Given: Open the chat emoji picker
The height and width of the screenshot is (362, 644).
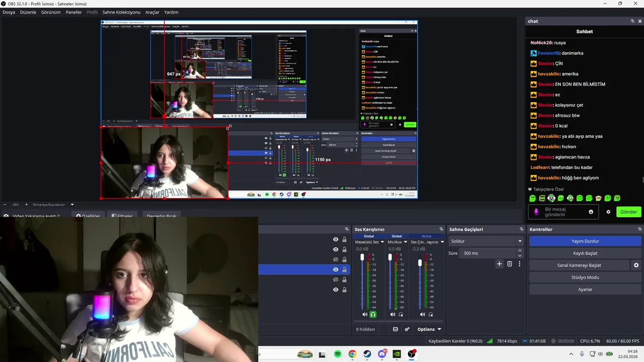Looking at the screenshot, I should click(591, 212).
